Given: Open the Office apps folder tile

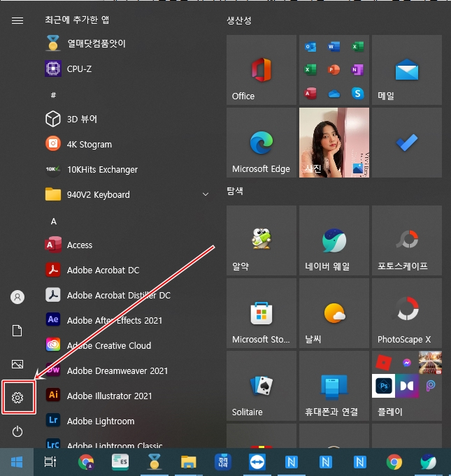Looking at the screenshot, I should [x=334, y=70].
